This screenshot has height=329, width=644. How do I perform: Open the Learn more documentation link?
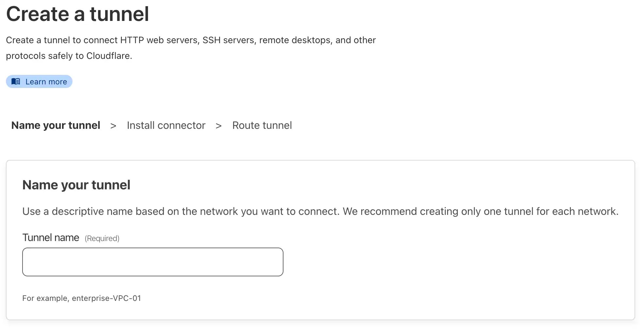(46, 81)
